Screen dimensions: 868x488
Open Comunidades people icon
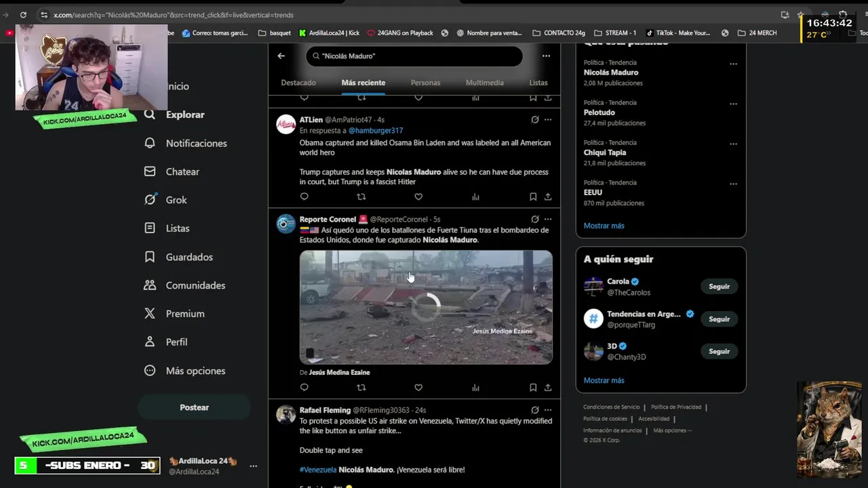(150, 285)
